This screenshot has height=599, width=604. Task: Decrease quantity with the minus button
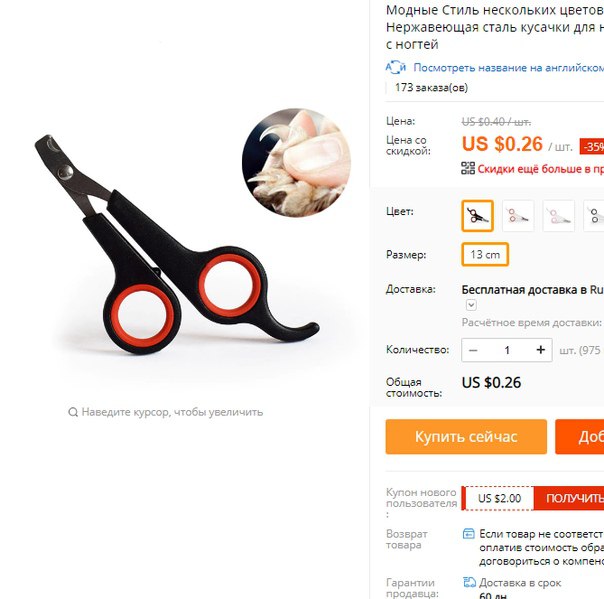(473, 350)
